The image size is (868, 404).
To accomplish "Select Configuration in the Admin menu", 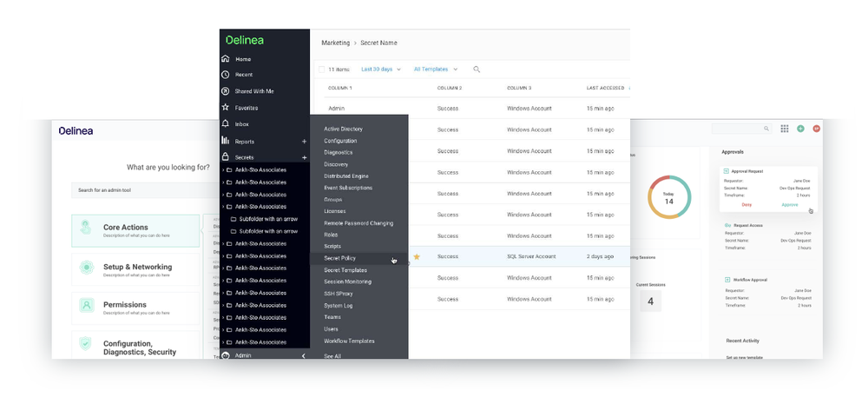I will [x=340, y=141].
